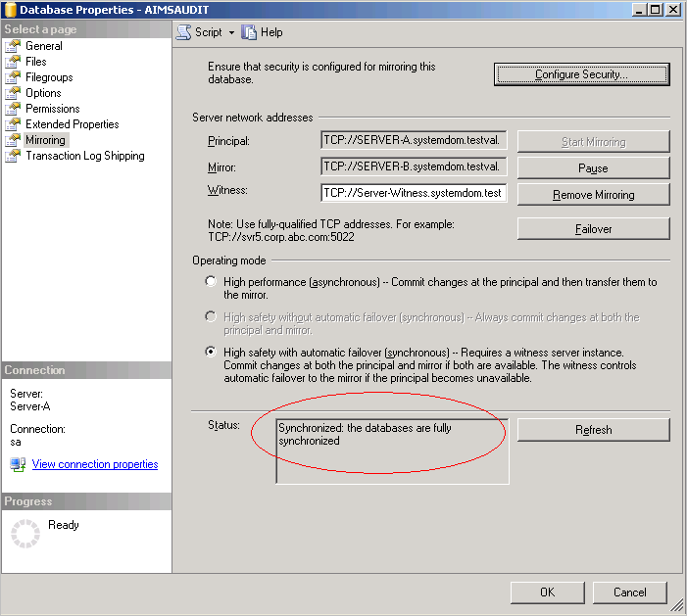This screenshot has height=616, width=687.
Task: Open the Mirroring page
Action: [x=45, y=140]
